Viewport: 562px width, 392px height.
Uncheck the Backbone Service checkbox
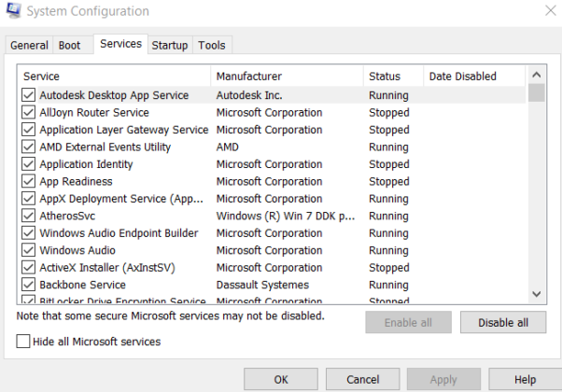point(28,285)
